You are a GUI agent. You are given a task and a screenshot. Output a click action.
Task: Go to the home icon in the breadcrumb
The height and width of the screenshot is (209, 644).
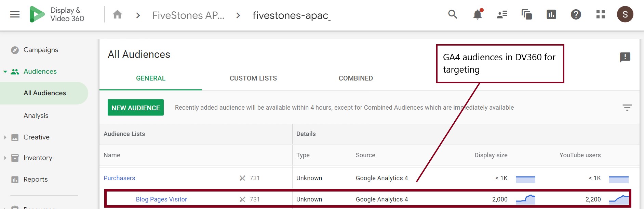[x=117, y=14]
